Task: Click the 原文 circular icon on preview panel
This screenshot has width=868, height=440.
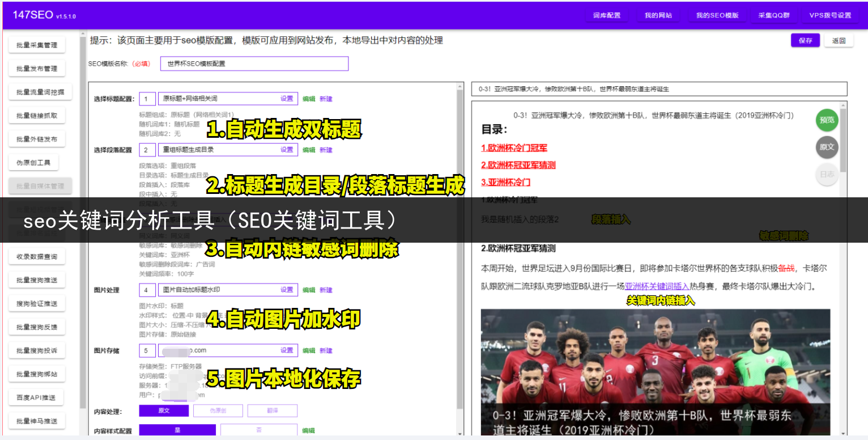Action: pyautogui.click(x=827, y=147)
